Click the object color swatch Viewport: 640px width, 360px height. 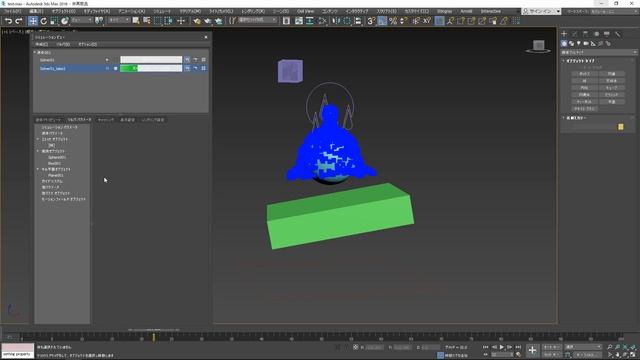tap(620, 127)
